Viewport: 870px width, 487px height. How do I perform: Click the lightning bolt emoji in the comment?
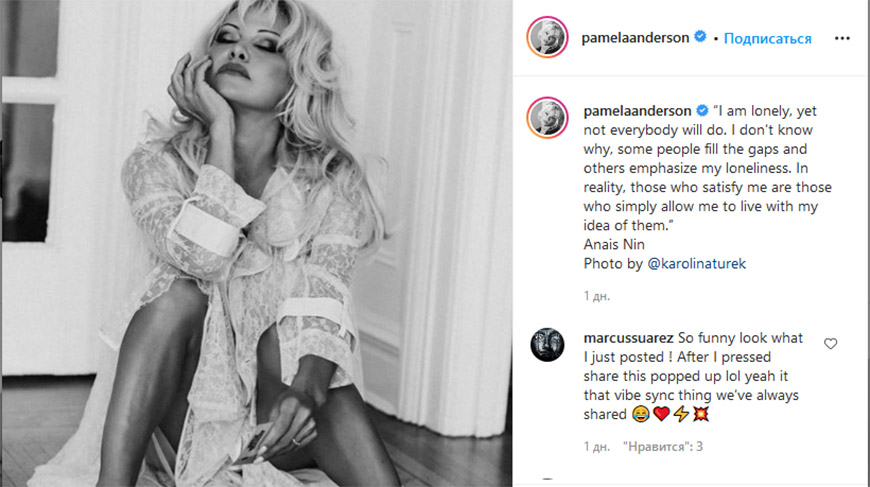tap(681, 414)
